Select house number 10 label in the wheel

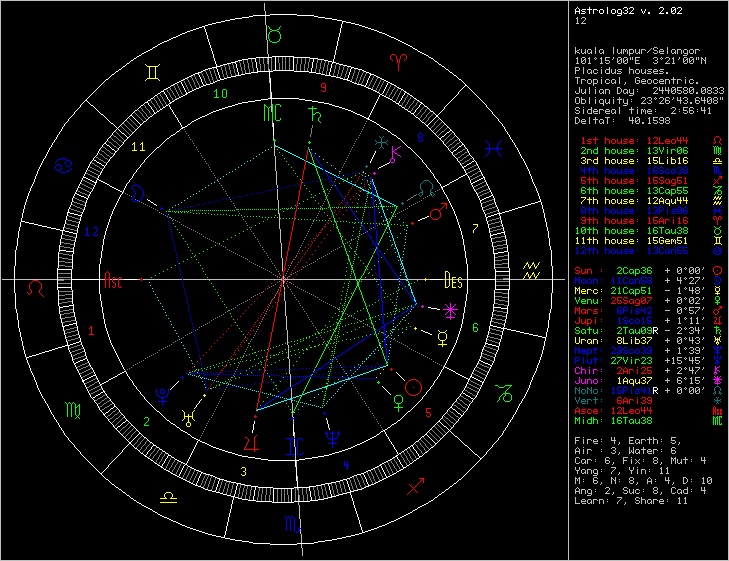click(x=220, y=94)
